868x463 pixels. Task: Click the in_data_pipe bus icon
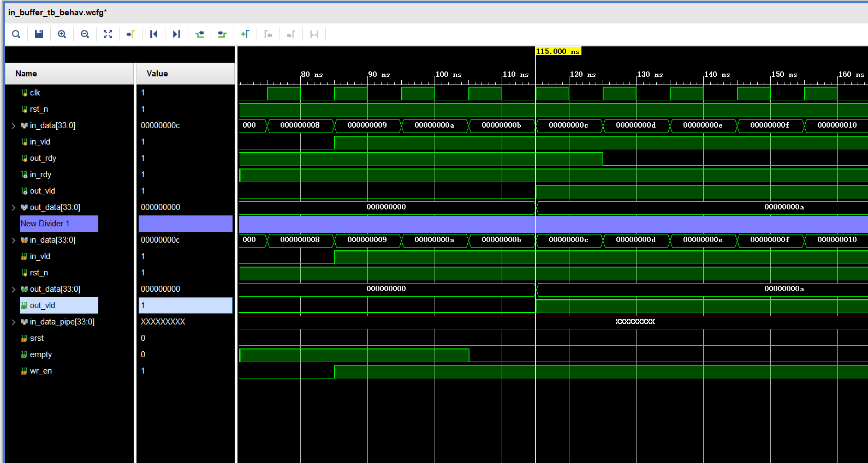(x=24, y=322)
